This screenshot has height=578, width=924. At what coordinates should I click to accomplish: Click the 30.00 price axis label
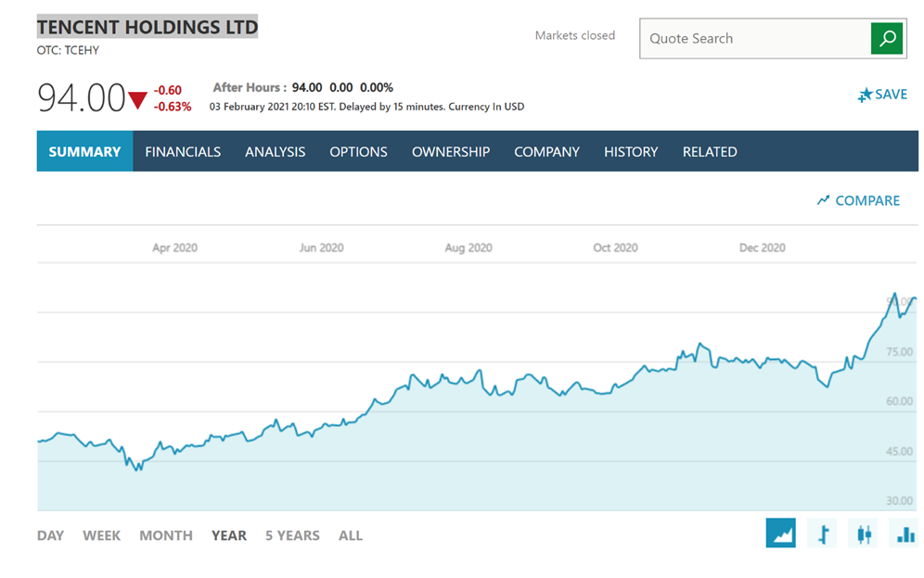point(899,501)
